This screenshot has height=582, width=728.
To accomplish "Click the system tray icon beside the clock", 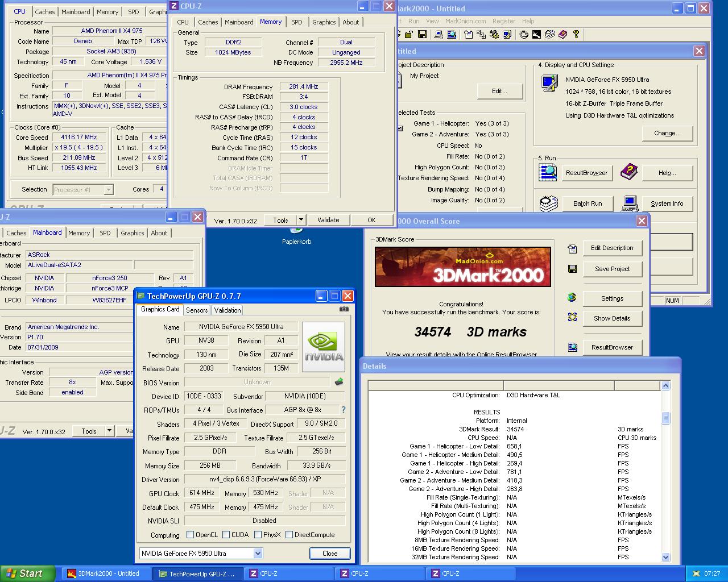I will click(696, 574).
